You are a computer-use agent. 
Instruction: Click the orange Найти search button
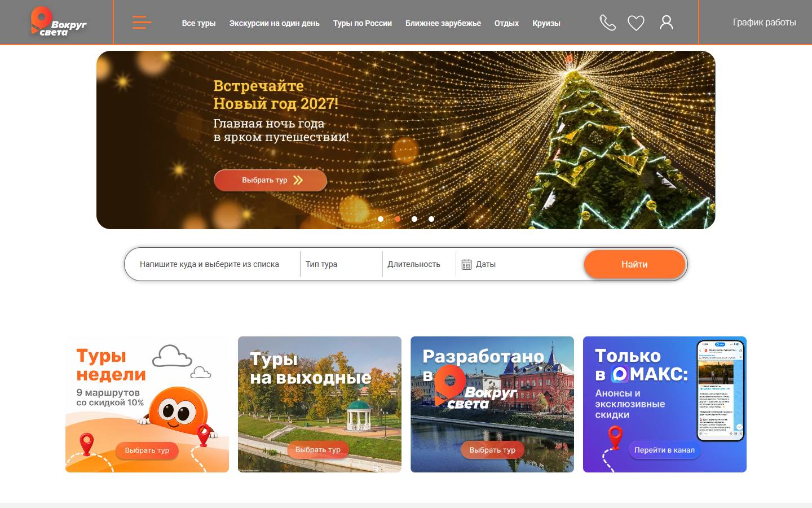click(634, 264)
